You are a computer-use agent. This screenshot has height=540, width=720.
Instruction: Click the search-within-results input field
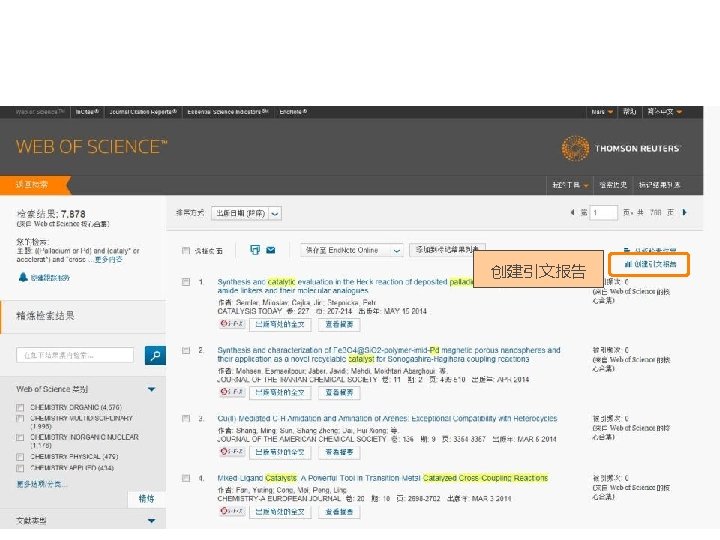(75, 355)
